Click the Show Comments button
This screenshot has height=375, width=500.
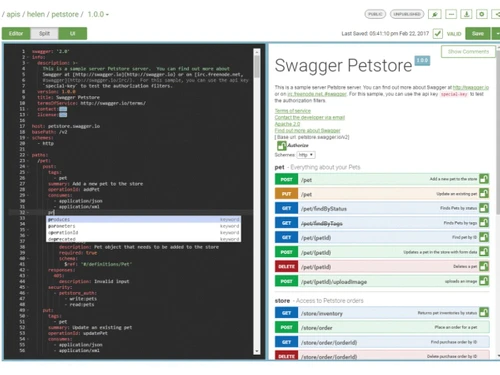tap(468, 52)
